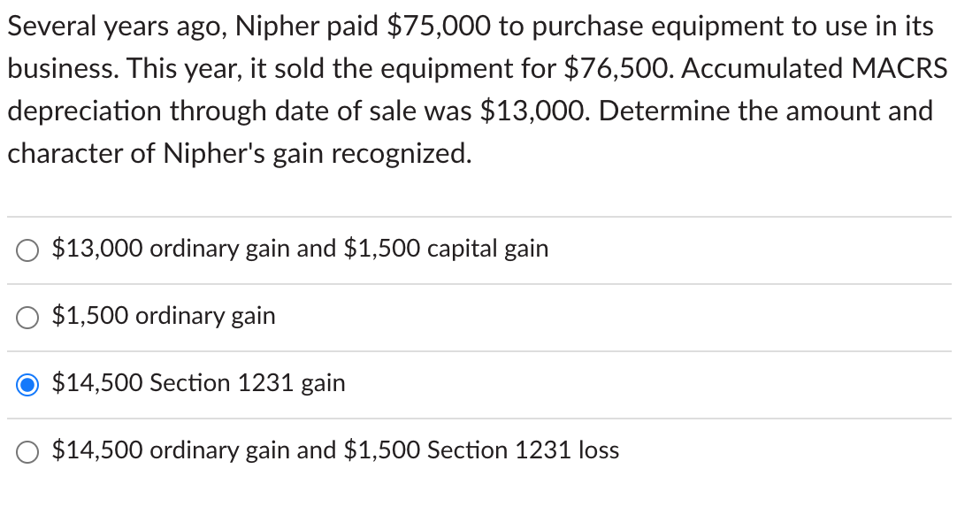Click the 'Section 1231 loss' text in last option
The image size is (980, 515).
523,450
